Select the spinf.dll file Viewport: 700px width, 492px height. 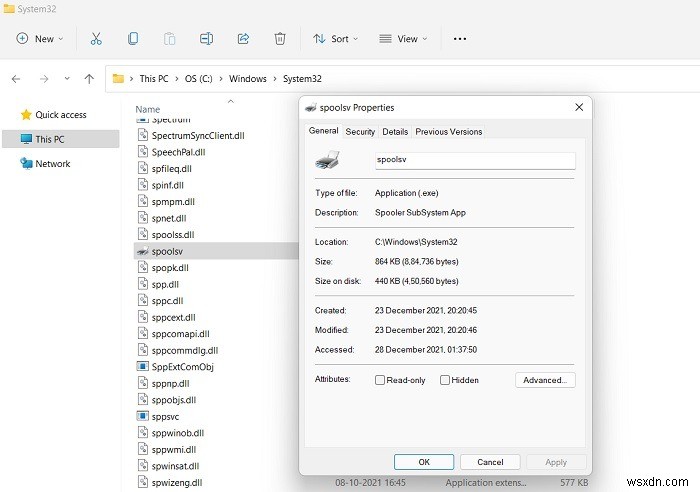tap(167, 185)
